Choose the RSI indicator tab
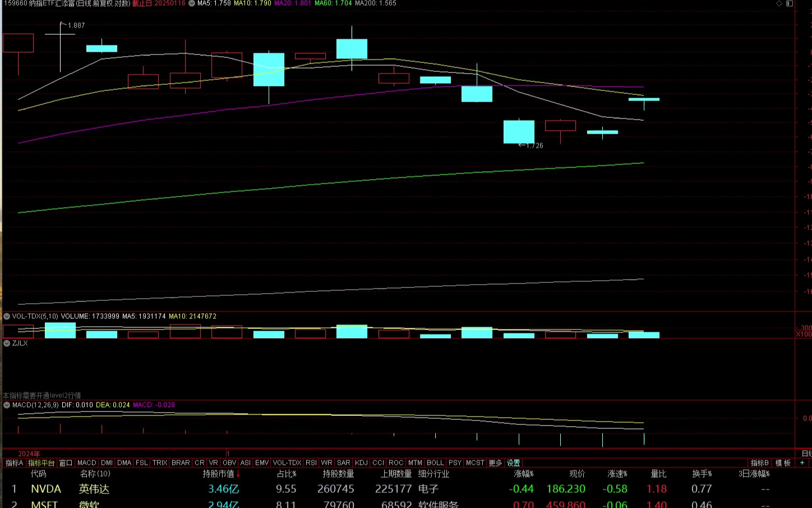Image resolution: width=812 pixels, height=508 pixels. point(311,463)
